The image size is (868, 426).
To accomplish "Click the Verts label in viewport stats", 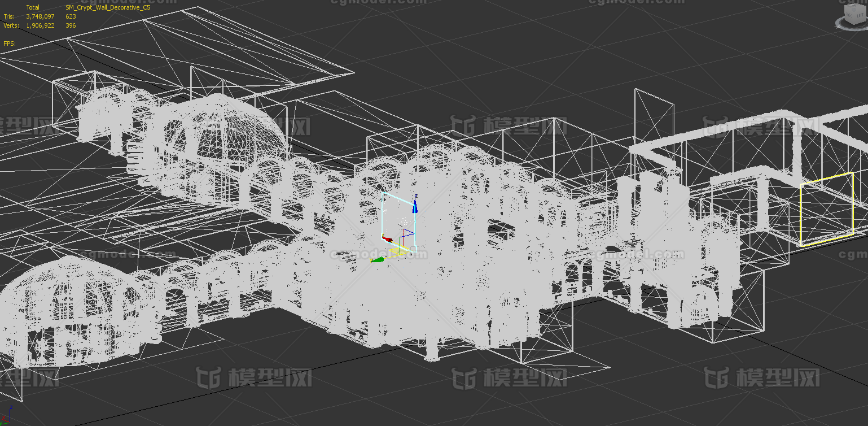I will (11, 25).
